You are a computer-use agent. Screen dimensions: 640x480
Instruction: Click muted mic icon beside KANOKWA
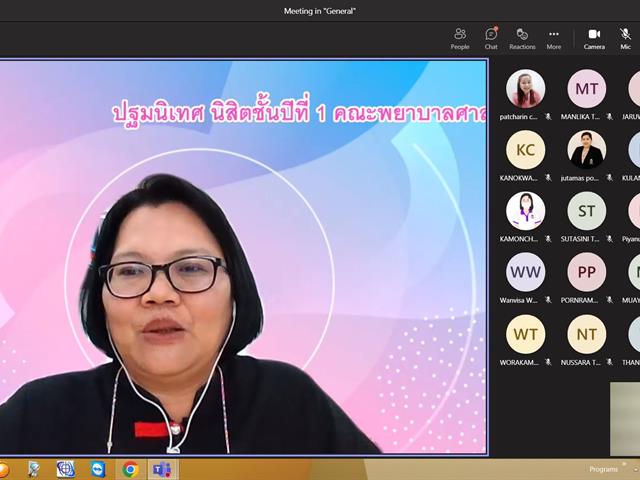click(548, 178)
